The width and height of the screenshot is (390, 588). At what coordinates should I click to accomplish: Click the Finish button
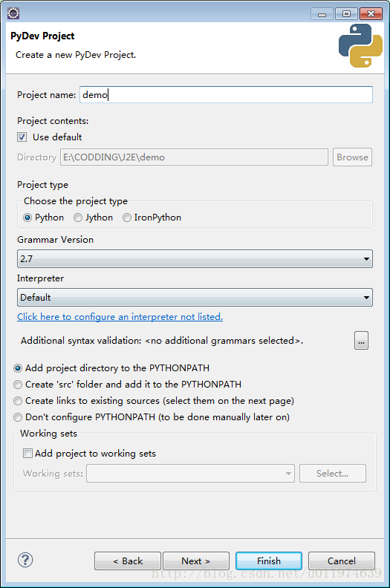tap(269, 561)
